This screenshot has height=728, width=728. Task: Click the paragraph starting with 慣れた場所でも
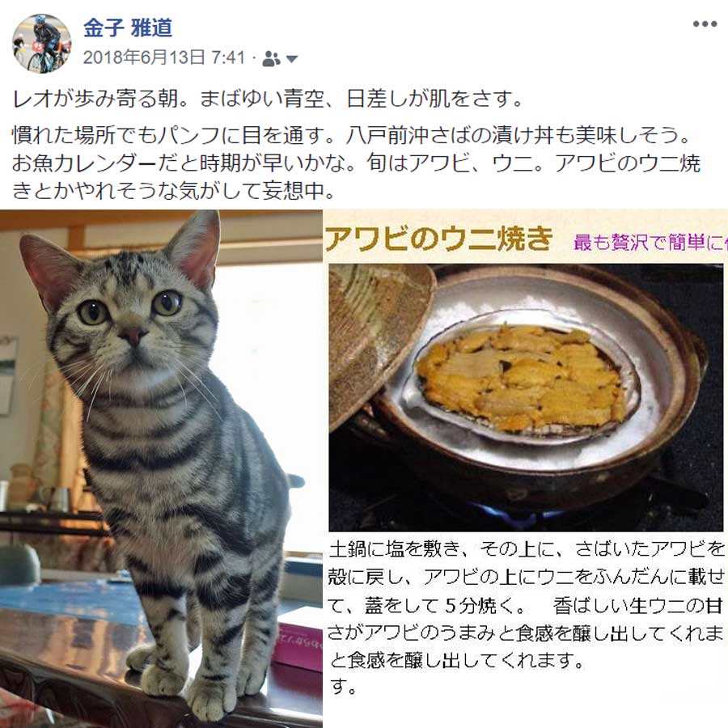coord(357,163)
